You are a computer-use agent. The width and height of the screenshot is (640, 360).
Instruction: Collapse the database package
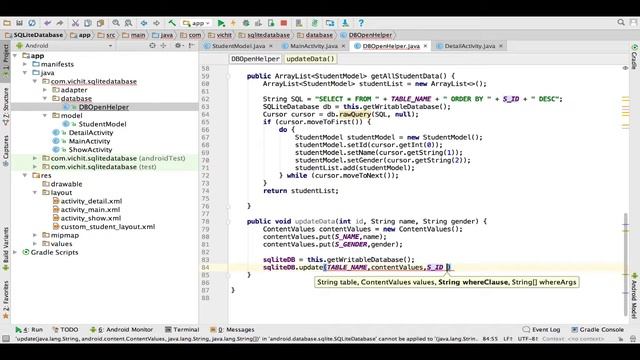tap(45, 98)
